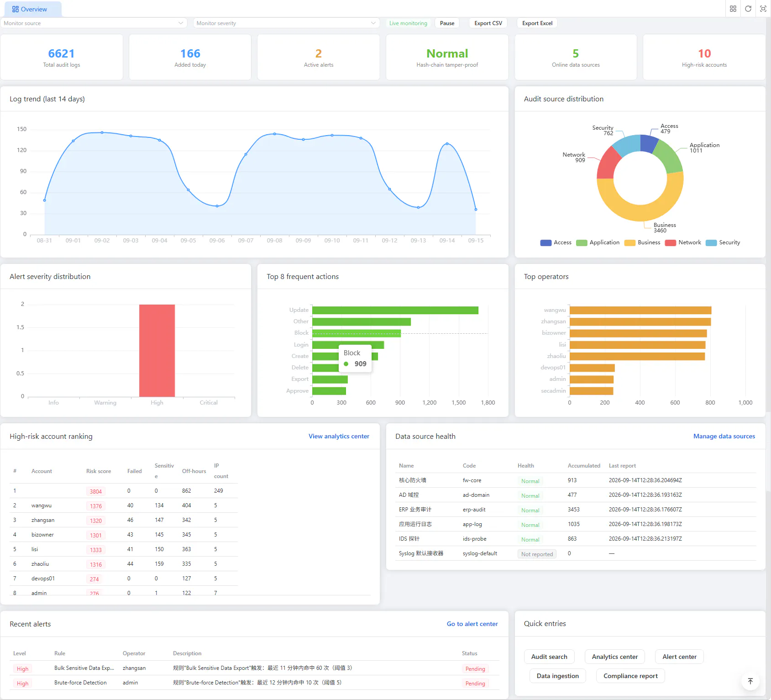
Task: Open the Compliance report quick entry
Action: pos(630,676)
